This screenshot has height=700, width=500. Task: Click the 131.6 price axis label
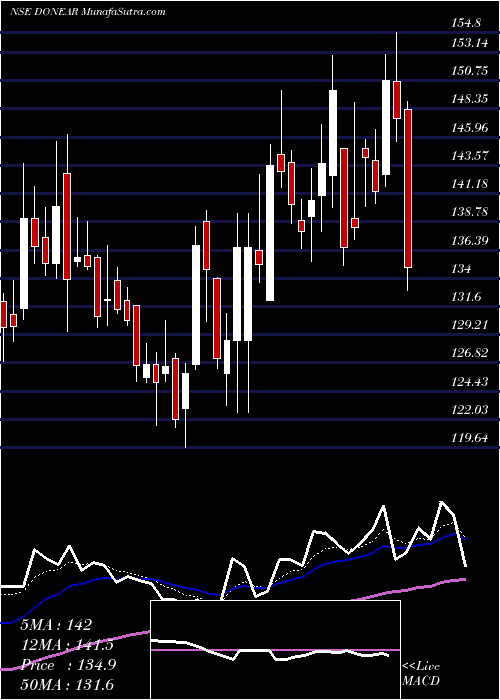[x=466, y=297]
